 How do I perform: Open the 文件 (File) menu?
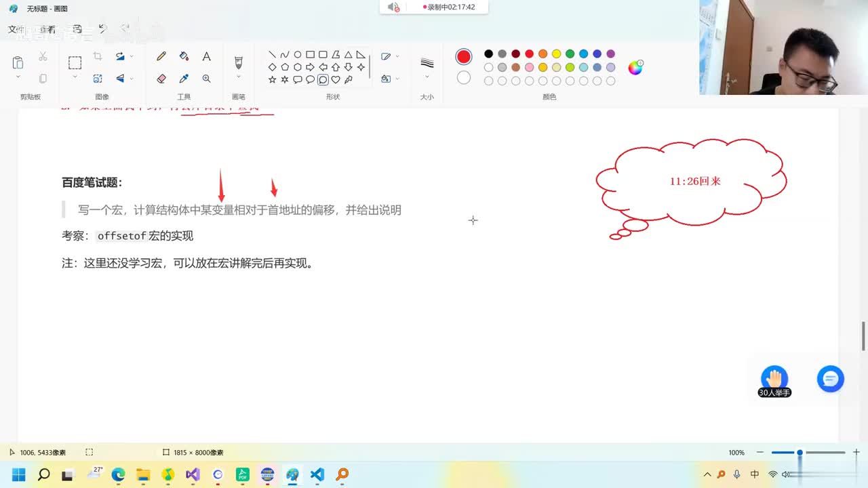[16, 29]
